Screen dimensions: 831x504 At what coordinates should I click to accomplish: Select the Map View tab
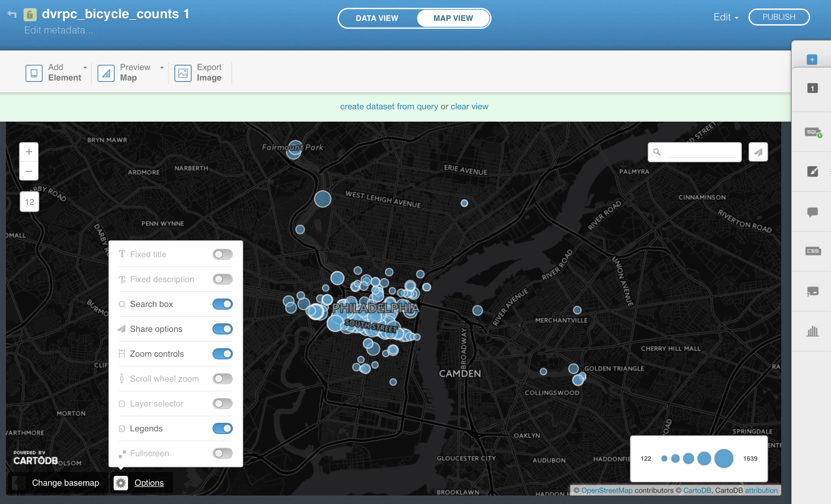pyautogui.click(x=453, y=18)
